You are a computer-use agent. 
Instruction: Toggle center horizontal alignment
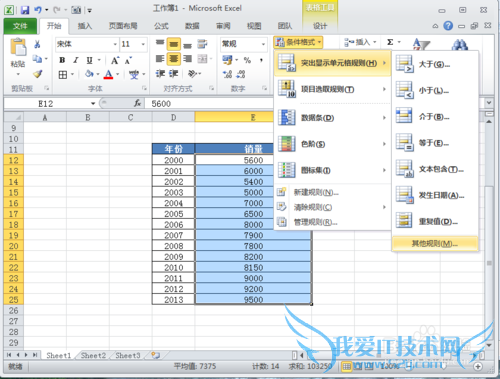tap(174, 59)
